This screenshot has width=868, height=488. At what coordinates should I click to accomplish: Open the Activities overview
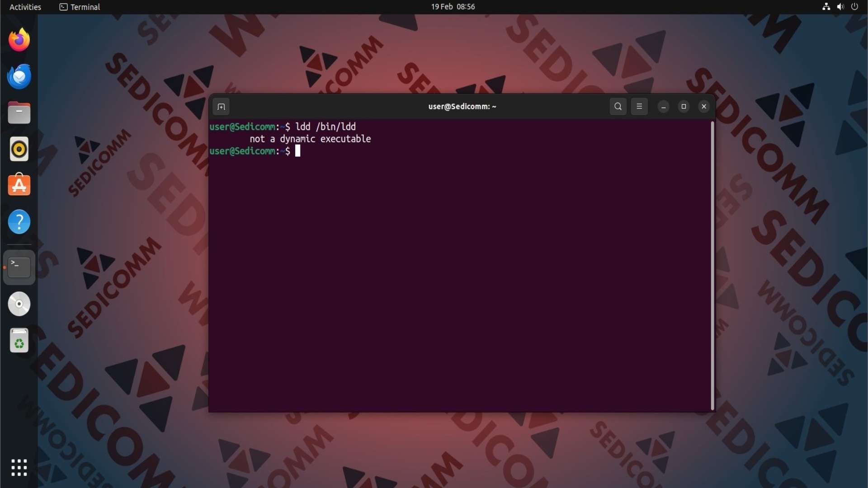pos(25,7)
